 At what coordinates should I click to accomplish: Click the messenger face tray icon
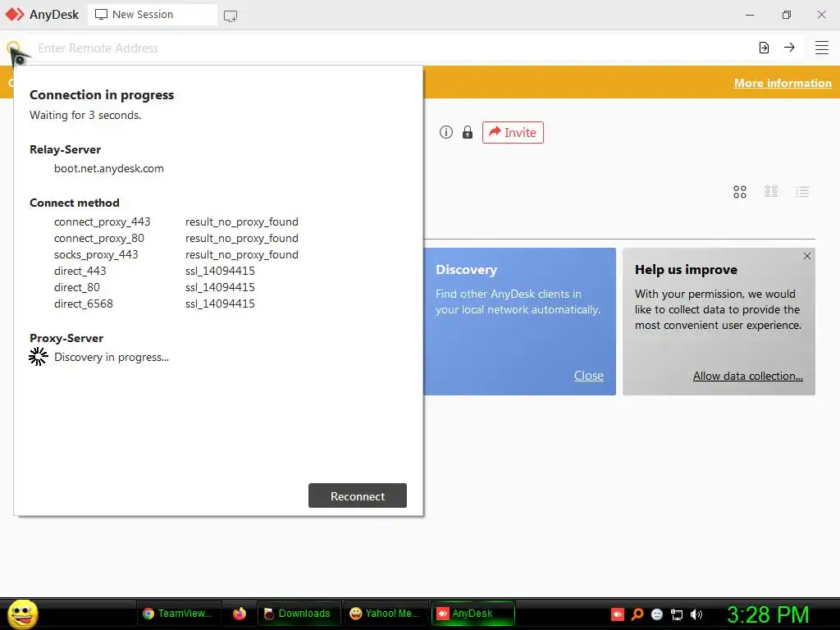click(x=657, y=614)
